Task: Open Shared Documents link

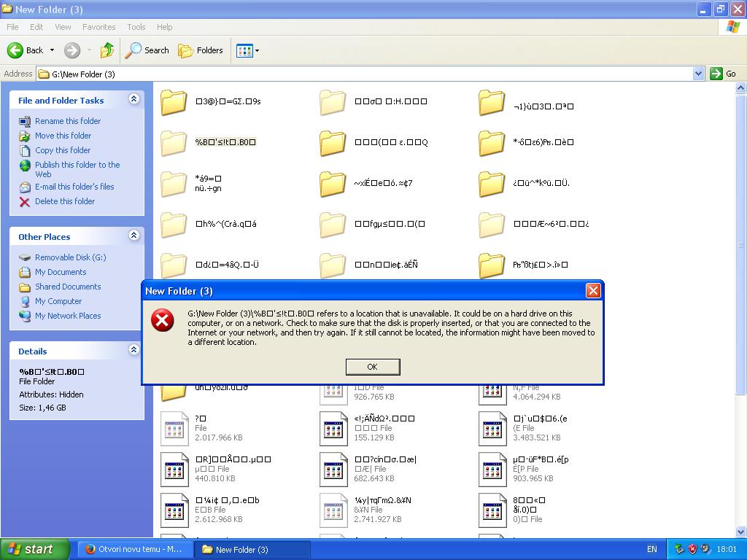Action: pos(68,287)
